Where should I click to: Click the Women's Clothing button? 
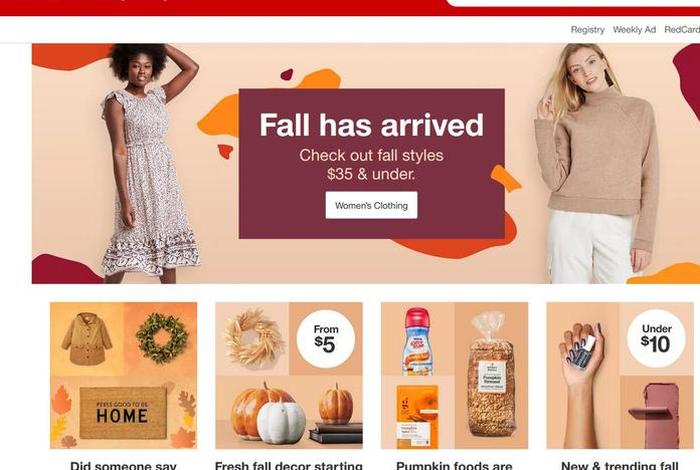(371, 205)
